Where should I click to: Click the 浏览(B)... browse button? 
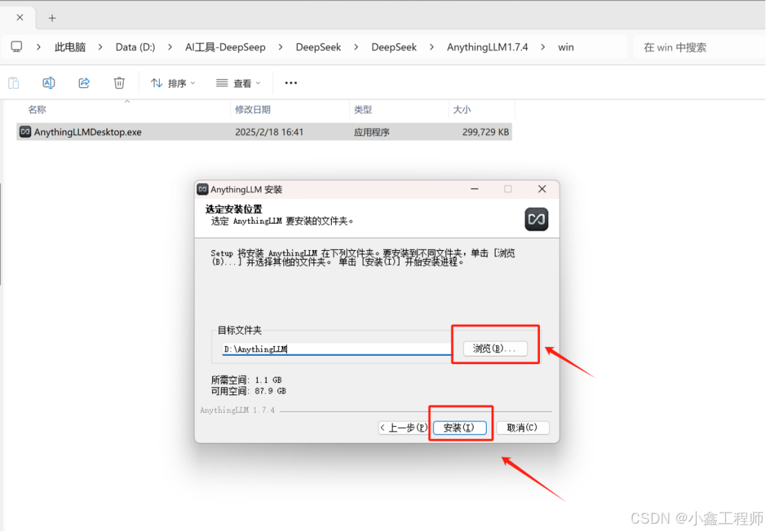point(496,348)
